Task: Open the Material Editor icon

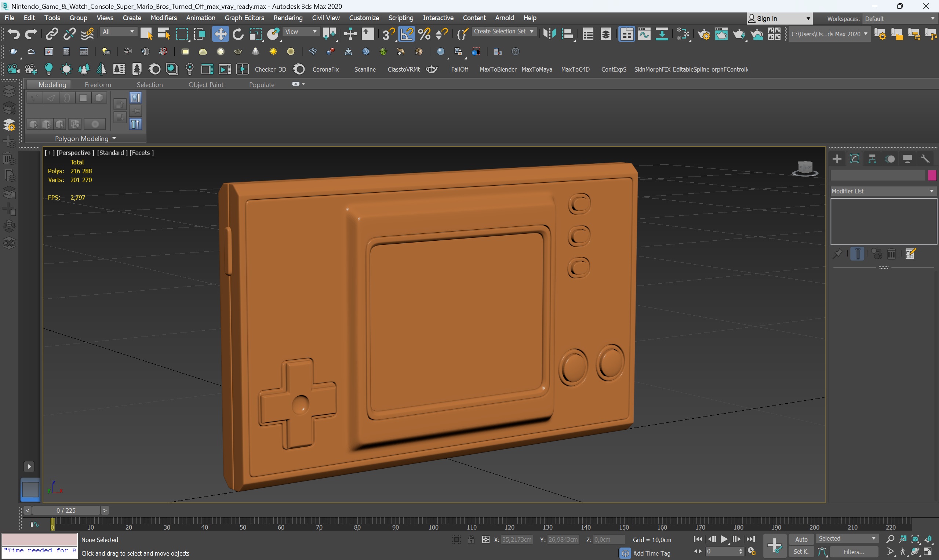Action: point(683,34)
